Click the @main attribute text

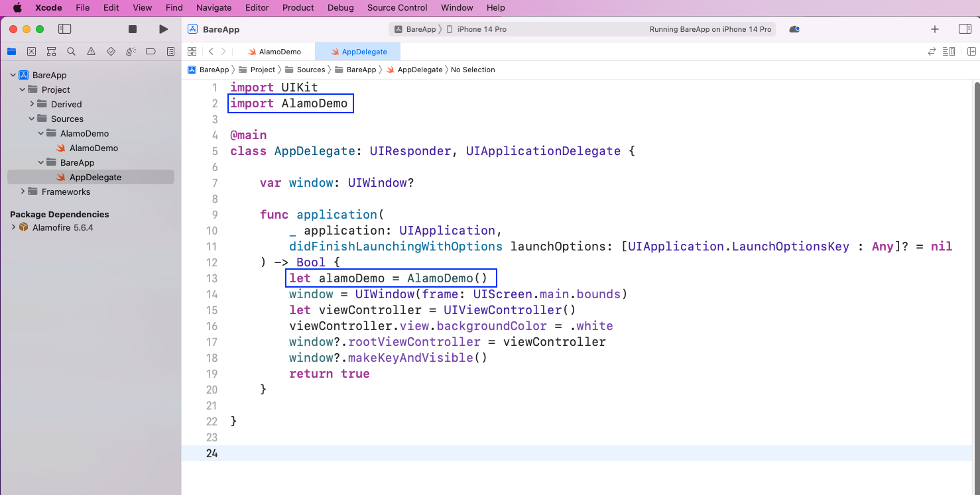pyautogui.click(x=249, y=135)
